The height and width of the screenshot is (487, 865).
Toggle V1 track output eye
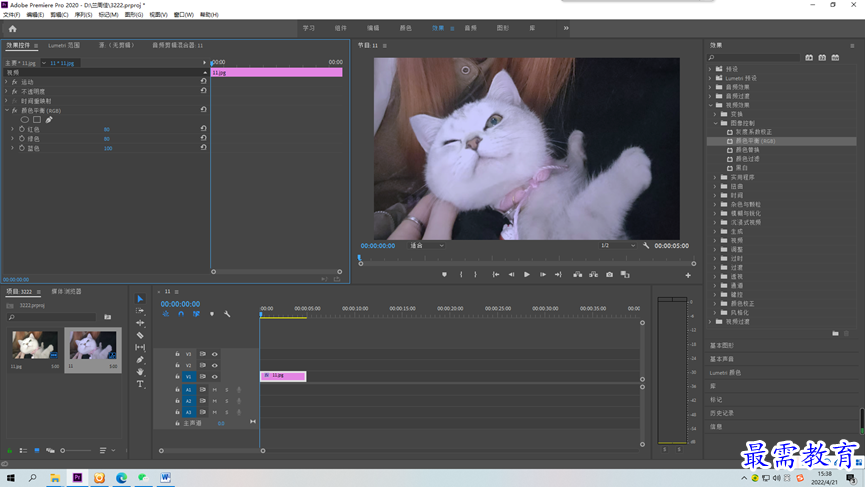coord(215,377)
